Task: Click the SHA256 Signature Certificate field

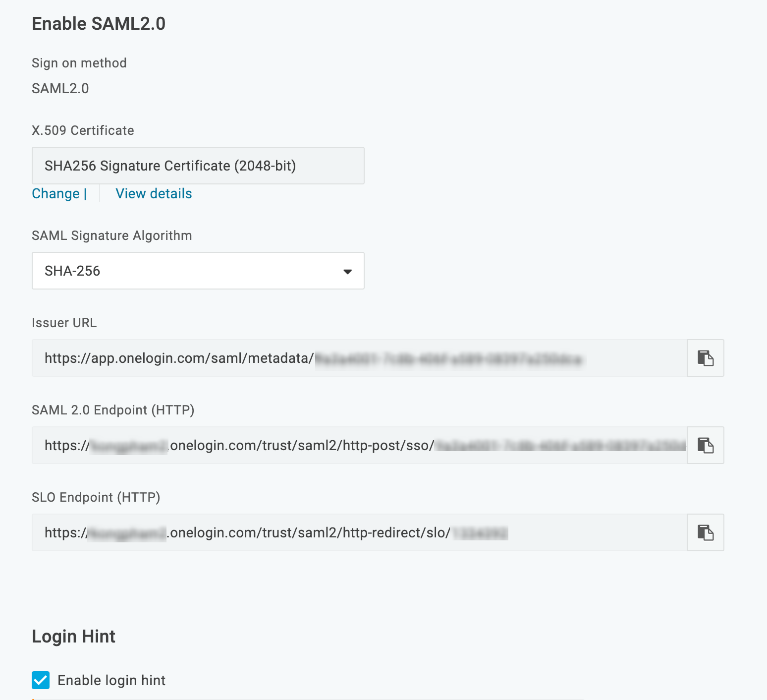Action: pos(198,166)
